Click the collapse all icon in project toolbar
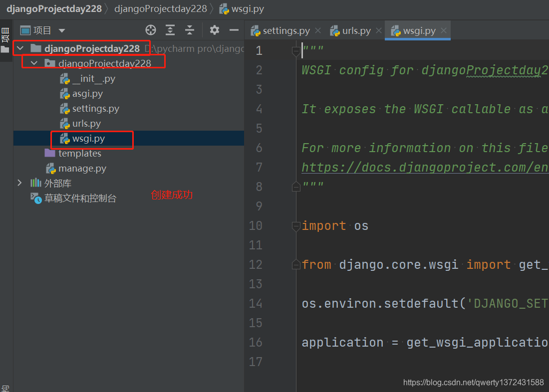 pos(190,30)
